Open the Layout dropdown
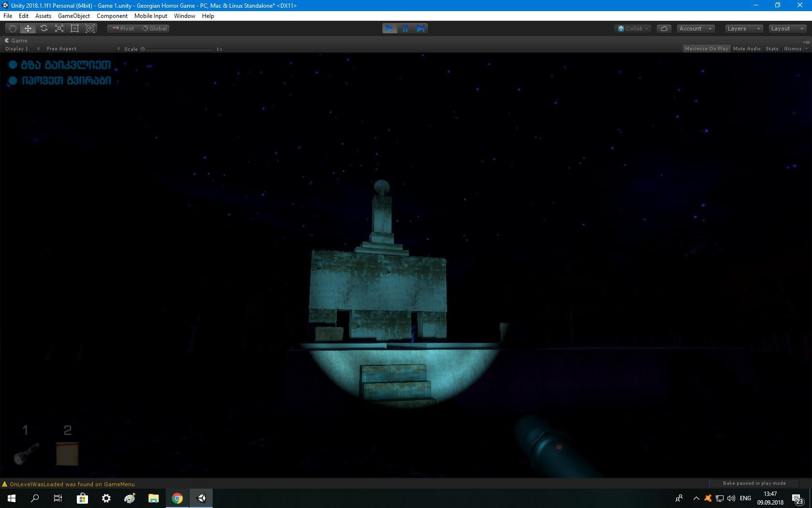Image resolution: width=812 pixels, height=508 pixels. point(787,29)
